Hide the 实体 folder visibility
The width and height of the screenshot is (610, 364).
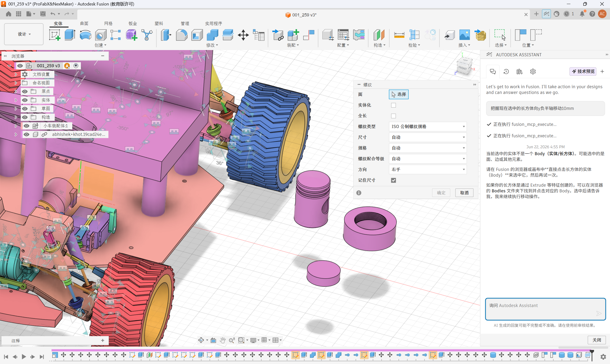pos(25,100)
